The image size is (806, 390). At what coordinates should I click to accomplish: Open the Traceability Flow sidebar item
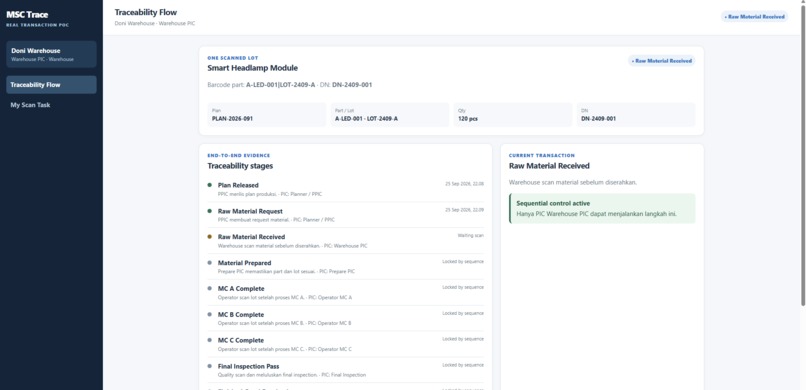point(51,85)
